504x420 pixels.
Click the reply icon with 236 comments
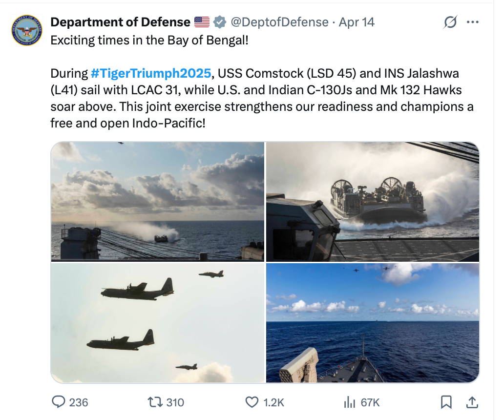point(59,402)
